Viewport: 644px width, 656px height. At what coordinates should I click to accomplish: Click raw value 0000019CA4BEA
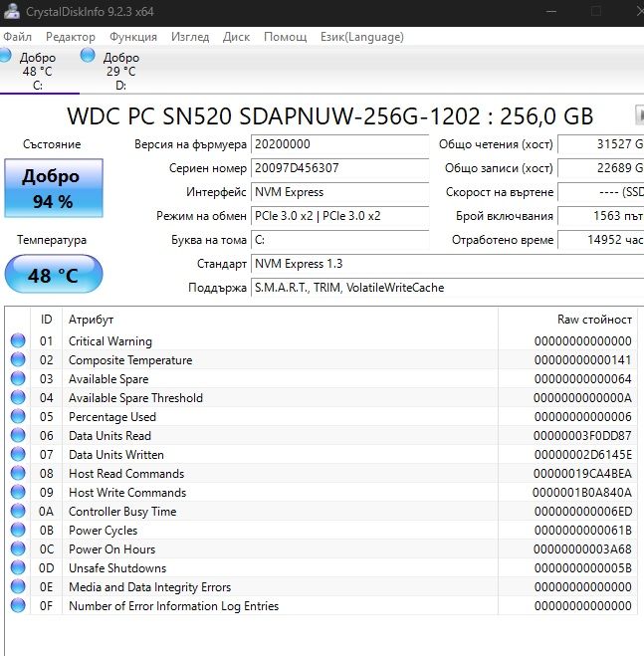tap(582, 474)
